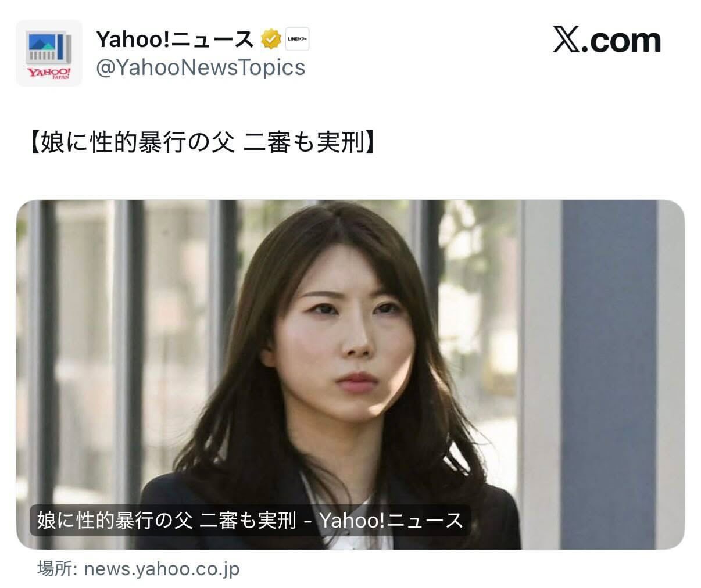Open the news.yahoo.co.jp source link
This screenshot has width=701, height=588.
(162, 569)
